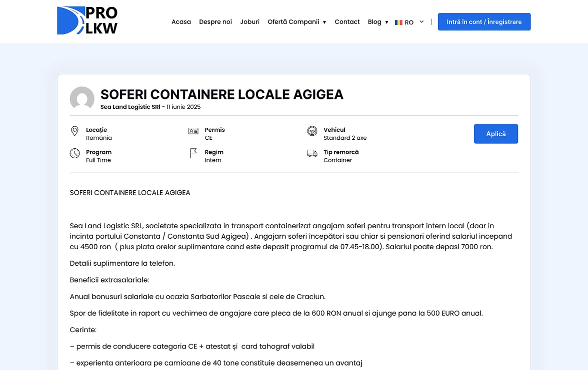Click the flag Regim icon
The width and height of the screenshot is (588, 370).
[x=193, y=153]
